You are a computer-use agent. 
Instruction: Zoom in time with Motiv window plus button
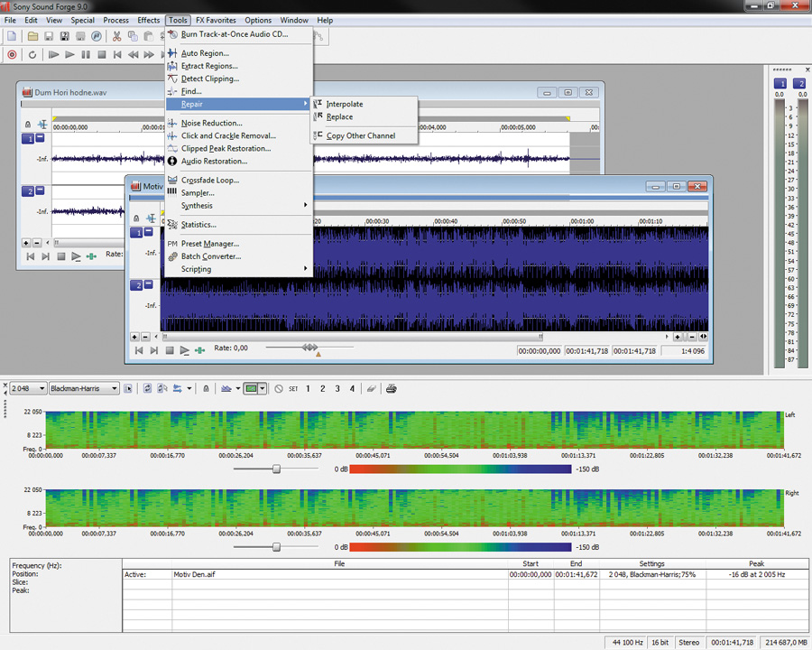point(678,337)
